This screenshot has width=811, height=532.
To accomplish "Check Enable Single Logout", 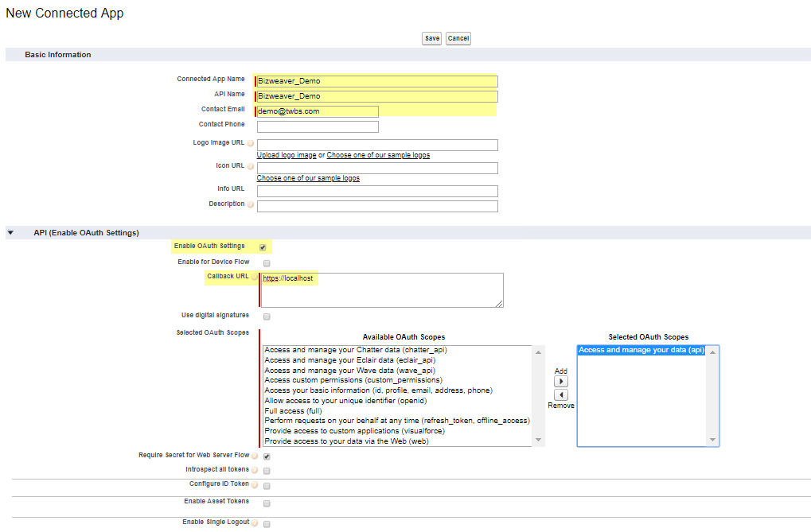I will coord(267,524).
